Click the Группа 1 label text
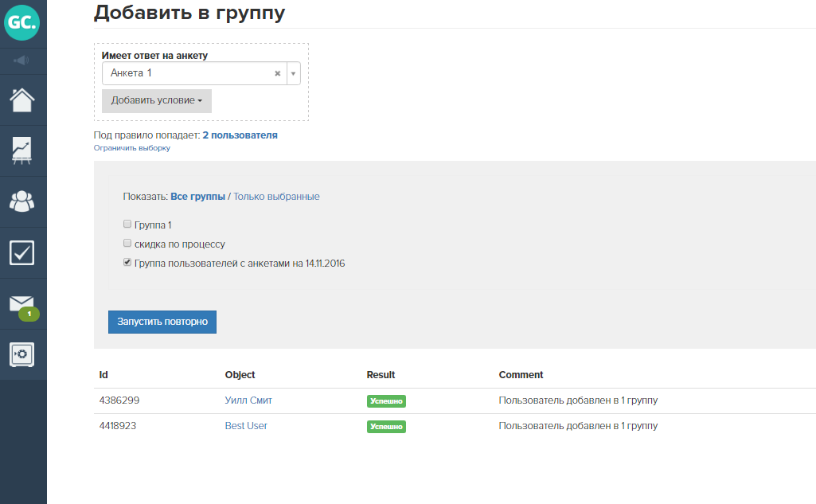 [x=153, y=225]
